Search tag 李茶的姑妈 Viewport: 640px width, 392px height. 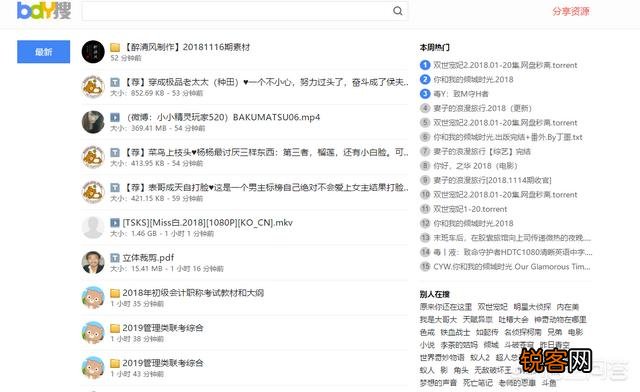pos(459,345)
